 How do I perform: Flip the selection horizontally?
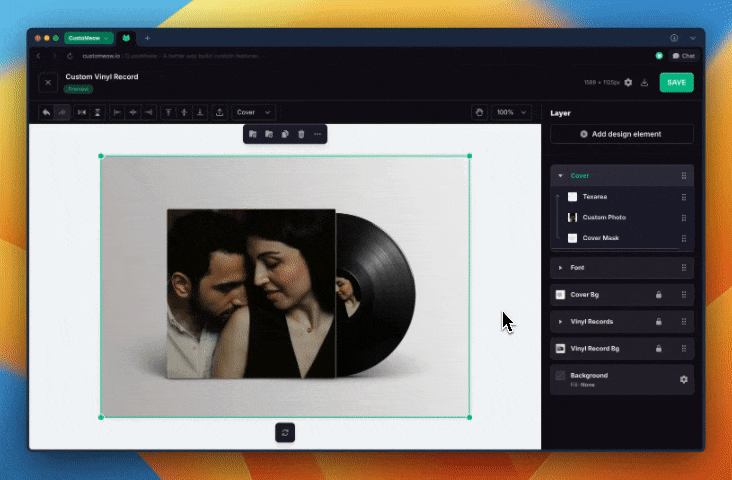pos(82,112)
